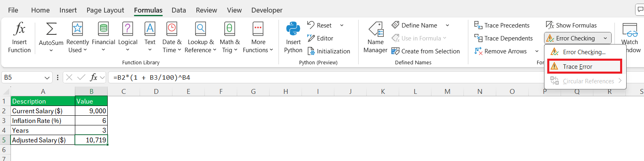
Task: Click Remove Arrows
Action: (501, 51)
